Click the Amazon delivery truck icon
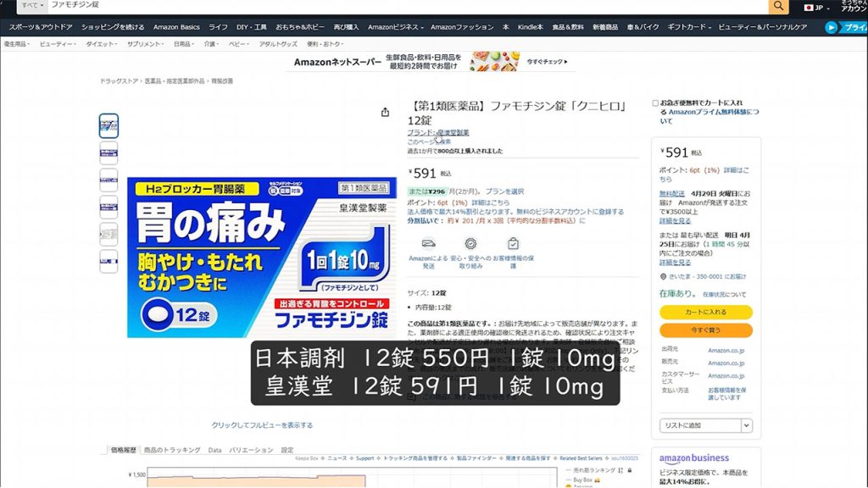This screenshot has width=868, height=488. 428,243
